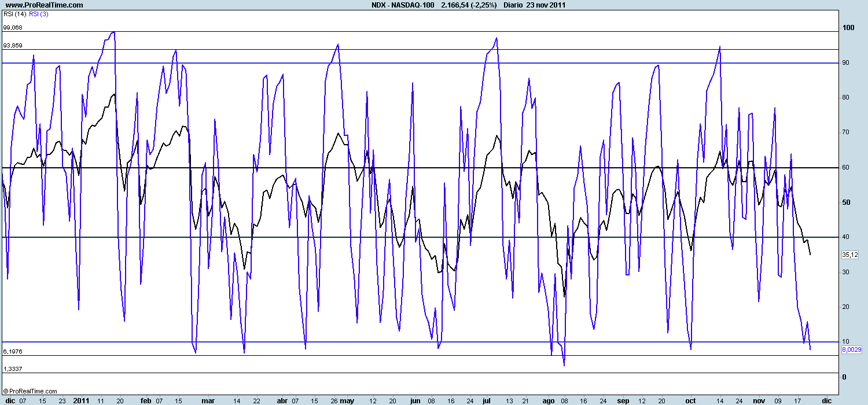
Task: Click the 8,0029 current RSI (3) value tag
Action: pos(851,349)
